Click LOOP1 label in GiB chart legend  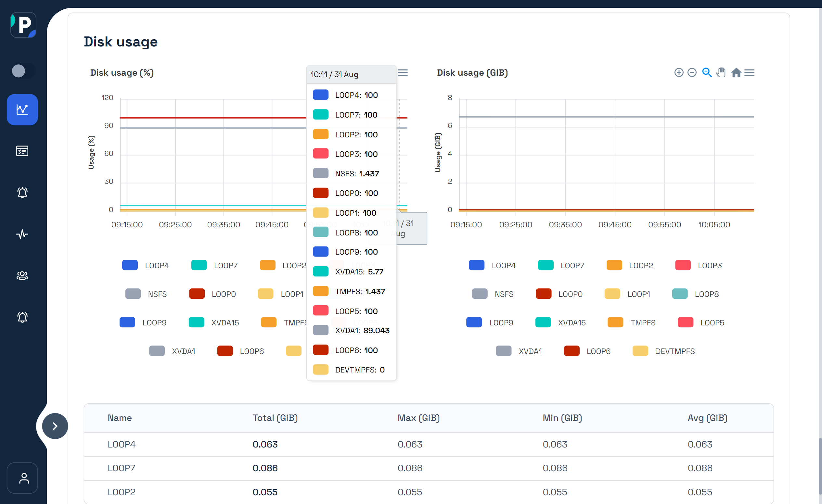tap(638, 294)
